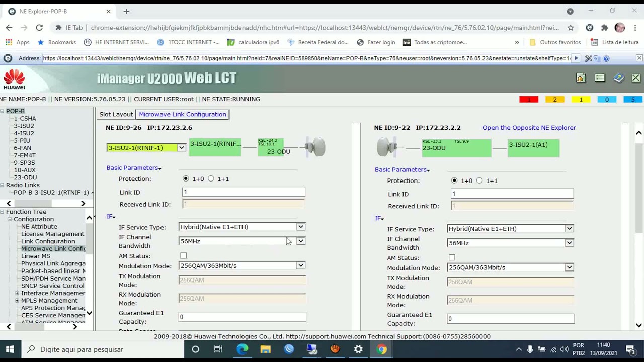
Task: Open the list view icon in header
Action: pyautogui.click(x=600, y=78)
